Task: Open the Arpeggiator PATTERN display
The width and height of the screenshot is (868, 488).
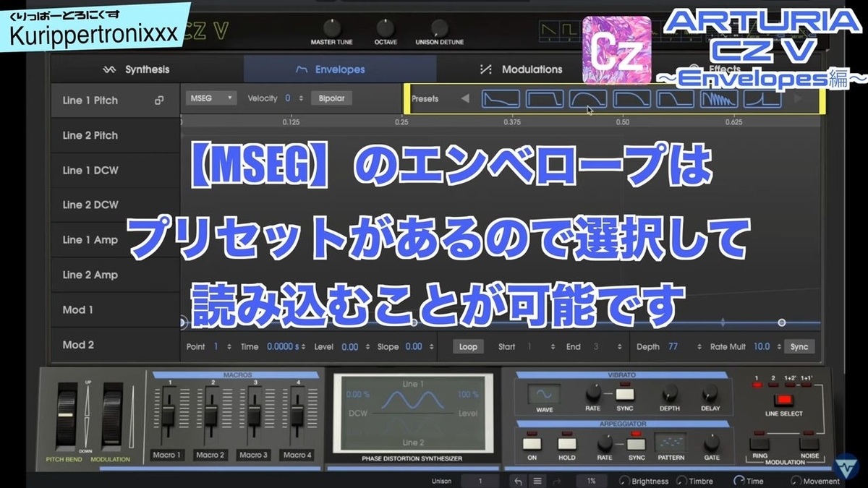Action: point(670,442)
